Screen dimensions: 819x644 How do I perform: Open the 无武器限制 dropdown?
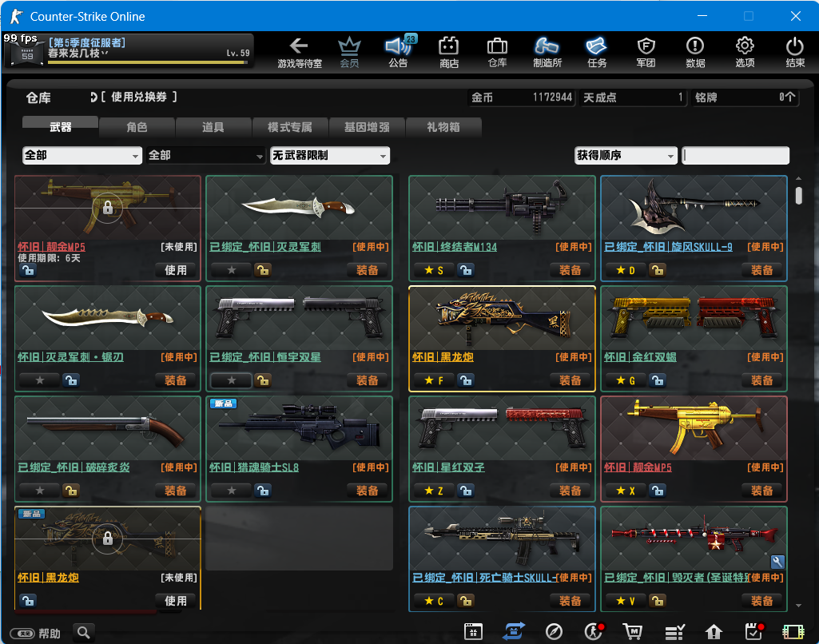[329, 155]
